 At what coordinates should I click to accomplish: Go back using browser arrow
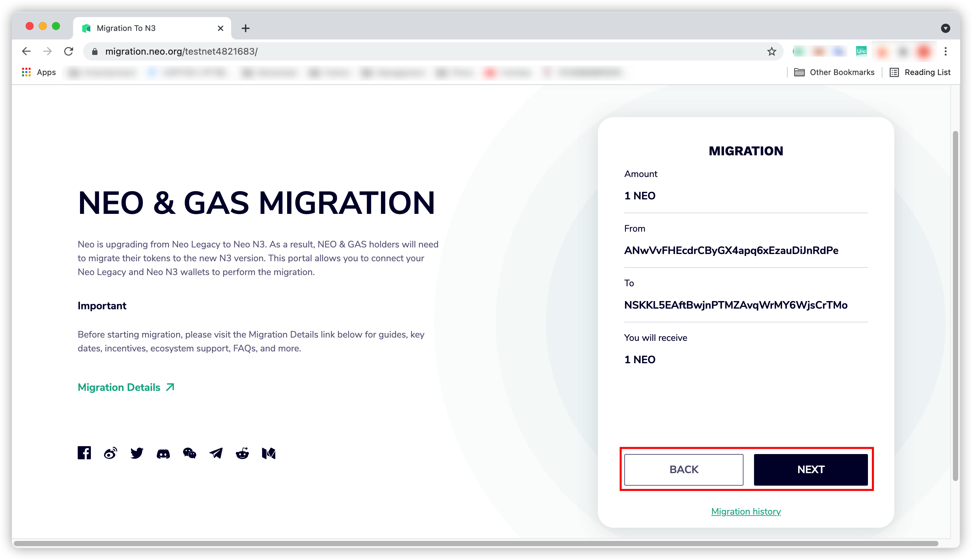click(26, 52)
